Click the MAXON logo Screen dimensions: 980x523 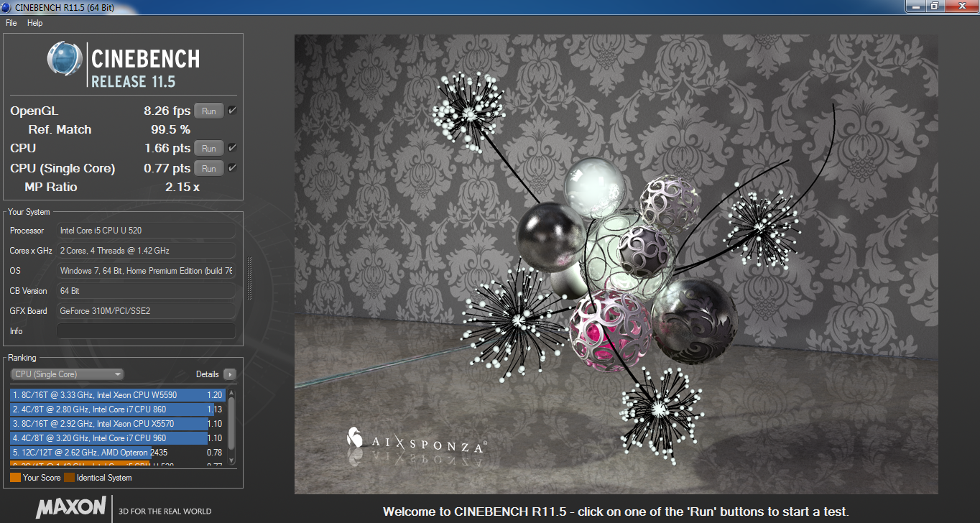click(x=71, y=506)
